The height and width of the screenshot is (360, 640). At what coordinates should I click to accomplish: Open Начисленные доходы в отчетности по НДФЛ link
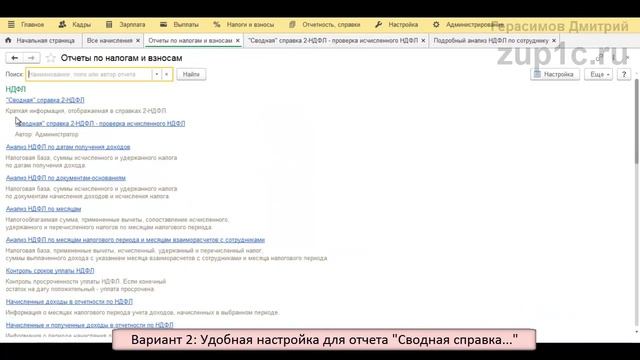(x=69, y=302)
